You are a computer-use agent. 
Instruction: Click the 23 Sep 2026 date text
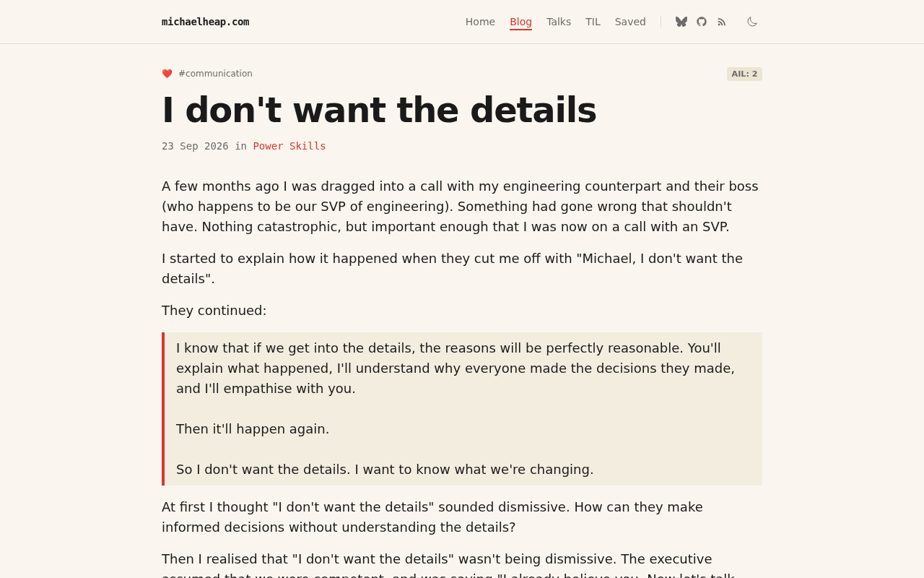point(195,146)
